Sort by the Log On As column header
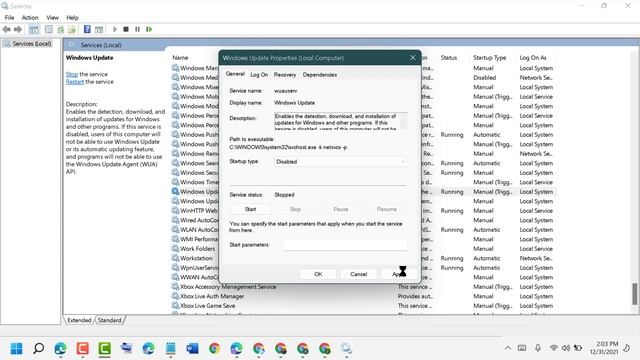Screen dimensions: 640x360 (533, 58)
